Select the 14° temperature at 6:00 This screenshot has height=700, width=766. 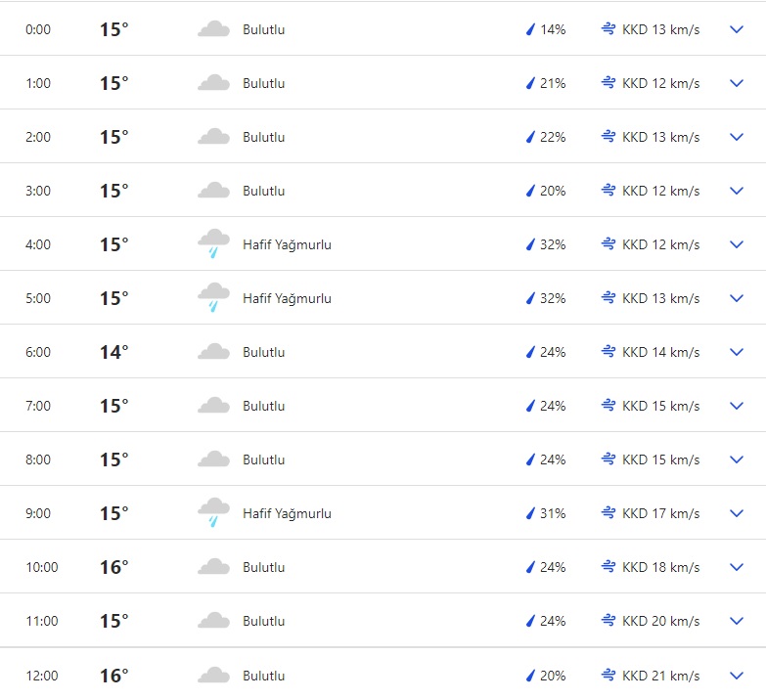coord(113,352)
